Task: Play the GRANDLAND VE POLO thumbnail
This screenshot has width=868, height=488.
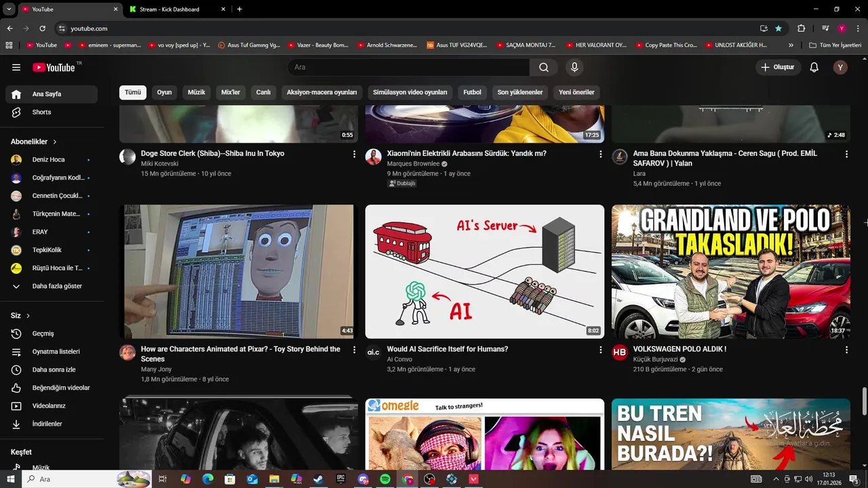Action: point(731,271)
